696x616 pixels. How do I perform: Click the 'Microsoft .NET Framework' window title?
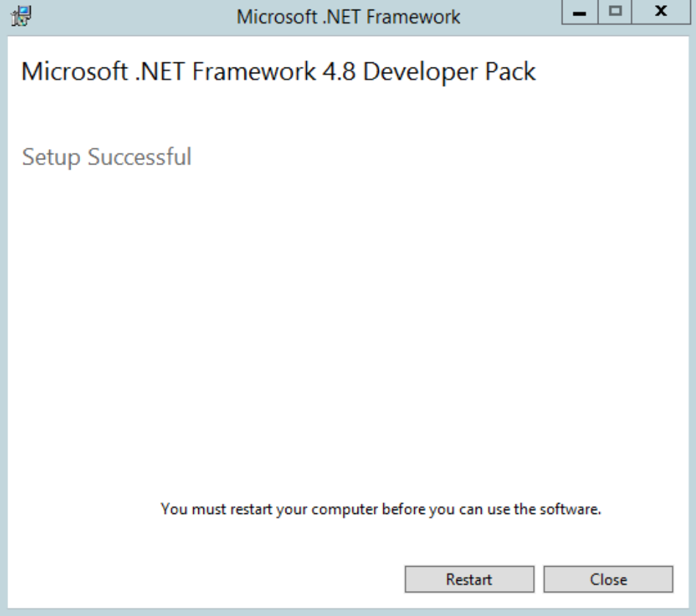[x=349, y=17]
